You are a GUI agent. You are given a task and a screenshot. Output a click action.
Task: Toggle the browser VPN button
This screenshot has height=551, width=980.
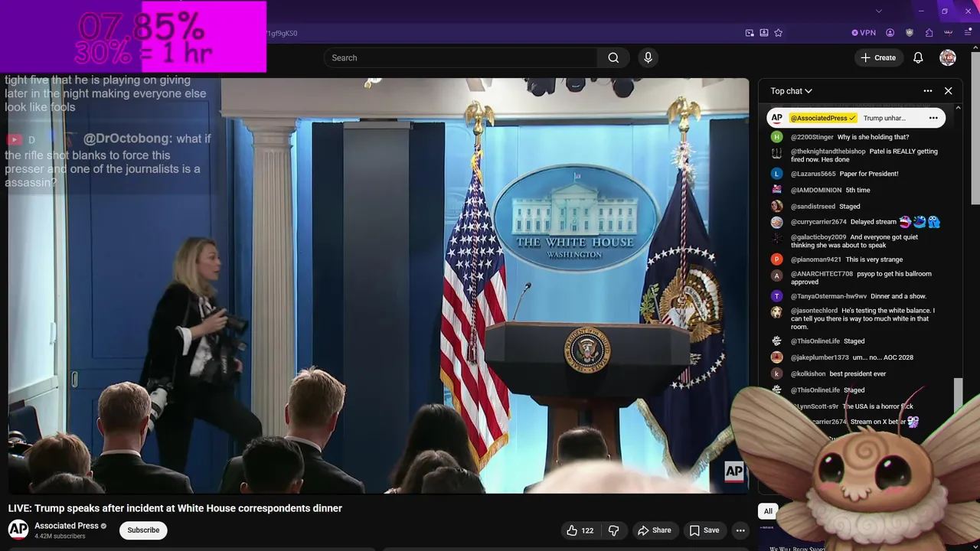(x=864, y=33)
